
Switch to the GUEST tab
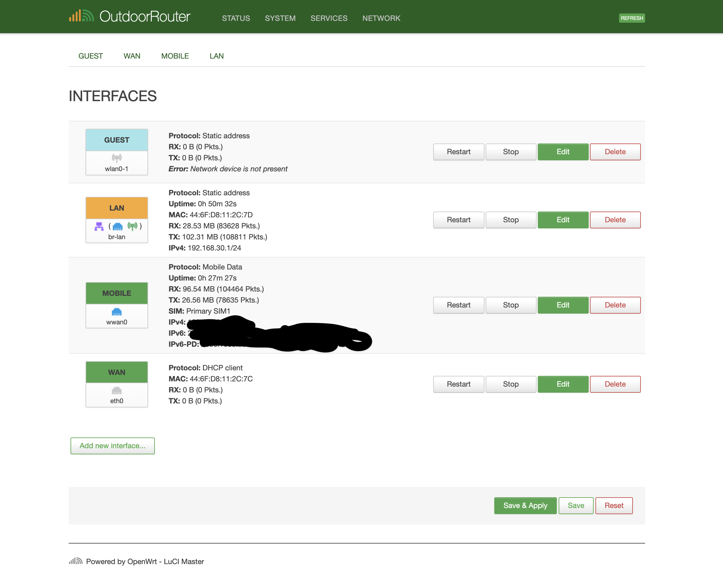(x=90, y=56)
